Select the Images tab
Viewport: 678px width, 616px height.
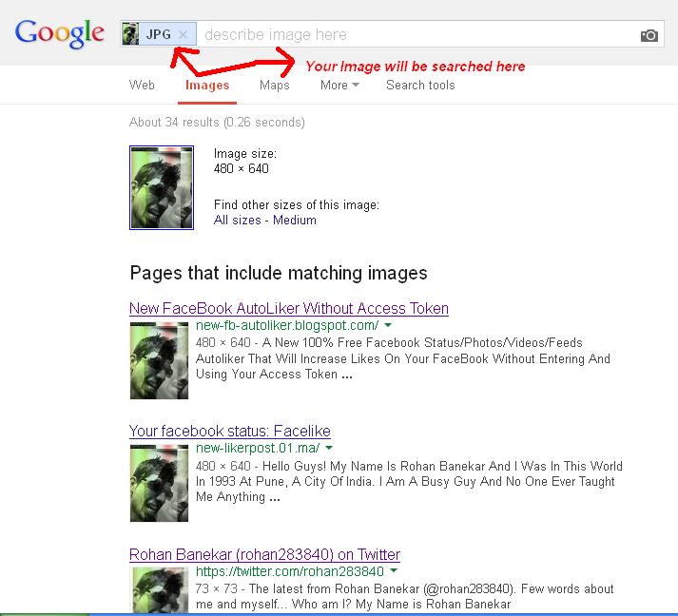click(x=207, y=86)
